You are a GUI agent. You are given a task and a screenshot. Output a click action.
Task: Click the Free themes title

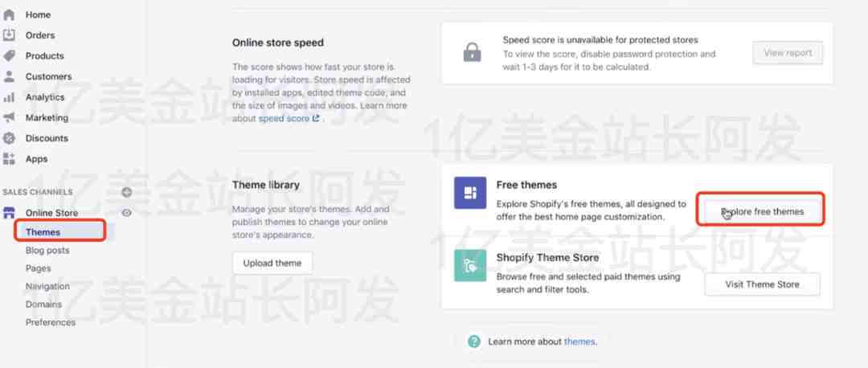click(526, 185)
